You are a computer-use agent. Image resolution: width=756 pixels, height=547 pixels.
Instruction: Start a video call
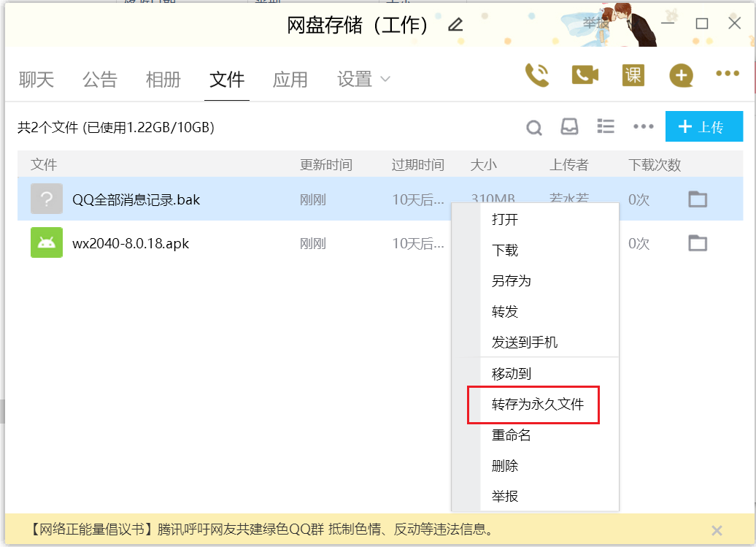pos(585,74)
